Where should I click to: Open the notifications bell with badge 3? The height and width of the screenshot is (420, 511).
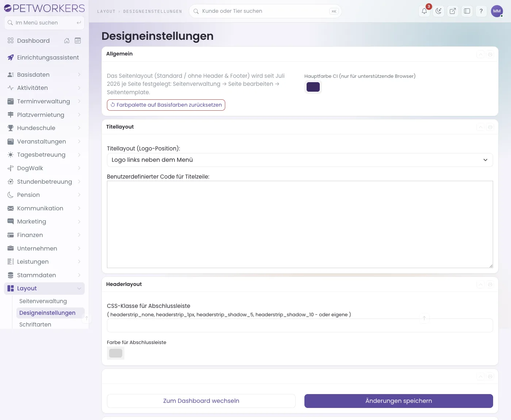pos(424,11)
